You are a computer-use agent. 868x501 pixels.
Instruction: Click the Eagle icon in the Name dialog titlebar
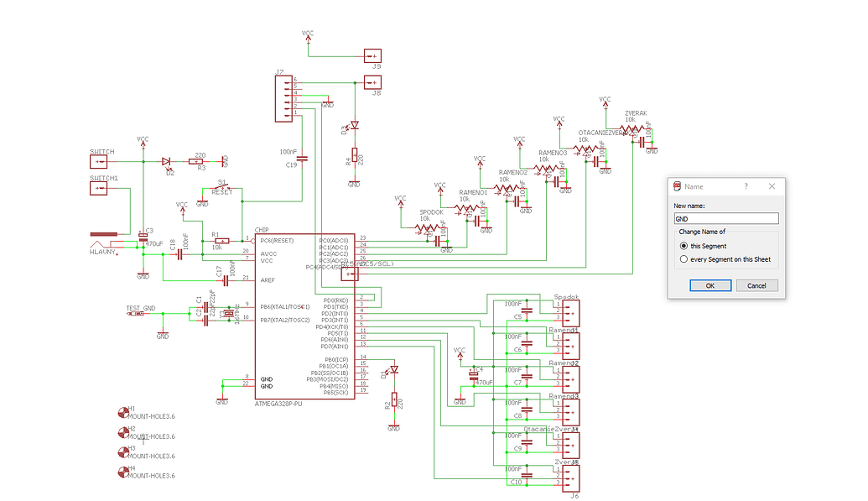[678, 186]
